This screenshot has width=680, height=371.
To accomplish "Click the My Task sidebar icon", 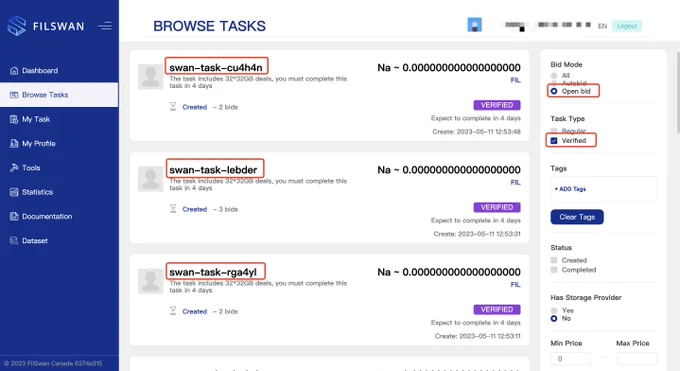I will pos(14,119).
